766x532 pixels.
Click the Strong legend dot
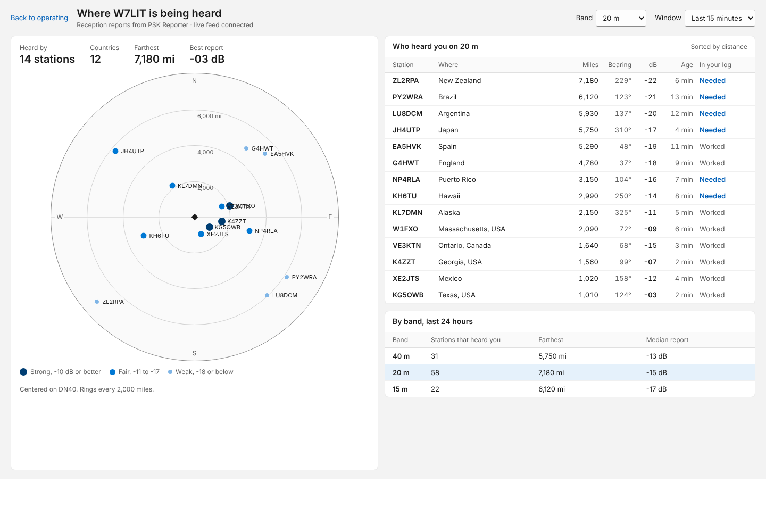click(x=23, y=372)
